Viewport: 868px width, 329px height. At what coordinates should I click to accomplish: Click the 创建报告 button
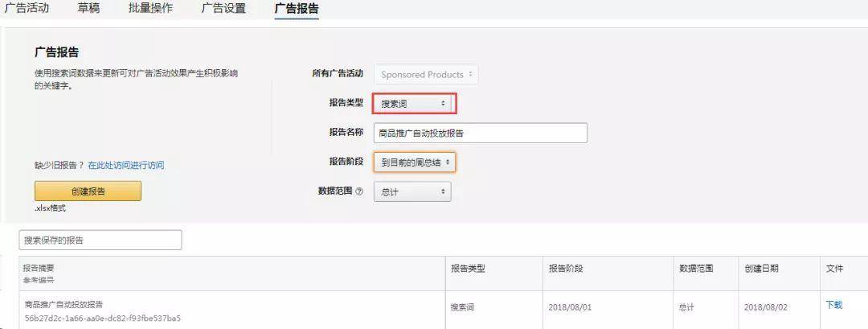coord(88,191)
